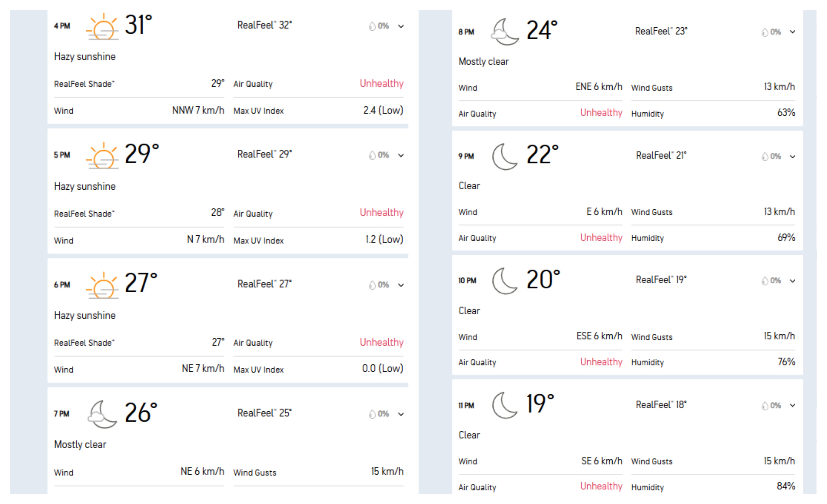Click the clear moon icon for 9 PM

(x=504, y=157)
